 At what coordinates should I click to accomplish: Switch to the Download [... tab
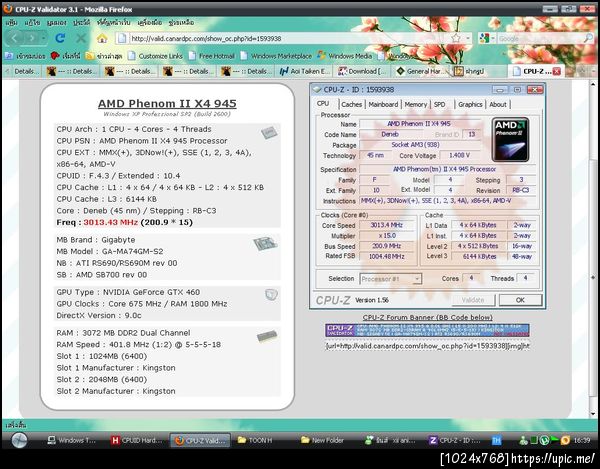(362, 71)
